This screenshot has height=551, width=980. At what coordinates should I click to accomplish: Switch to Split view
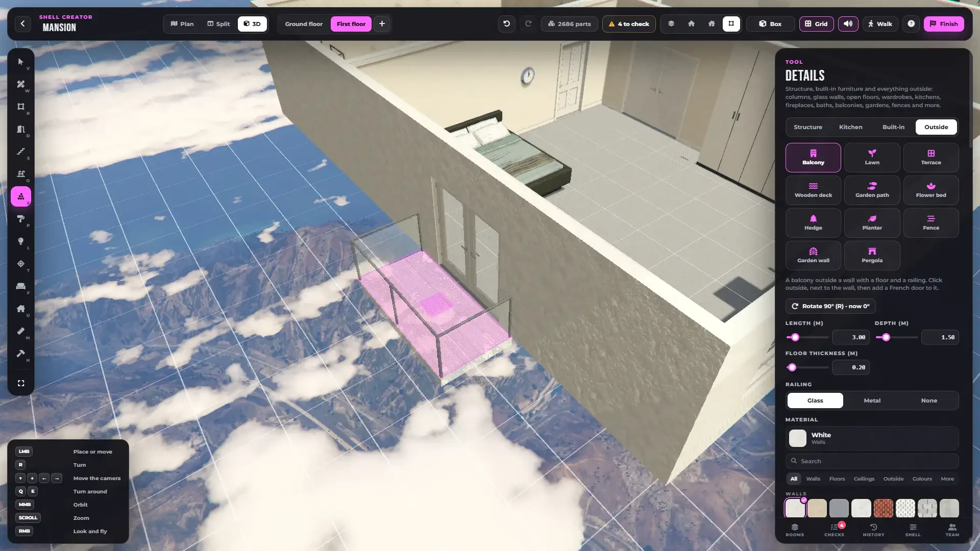[x=218, y=24]
